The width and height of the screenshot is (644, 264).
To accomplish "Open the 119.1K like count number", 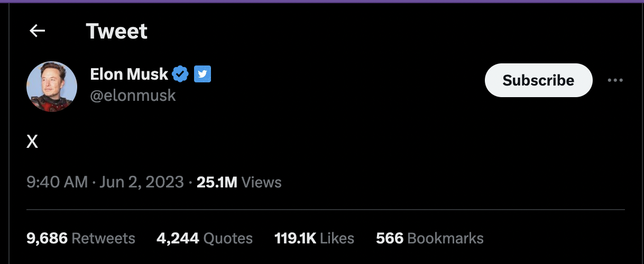I will 295,238.
